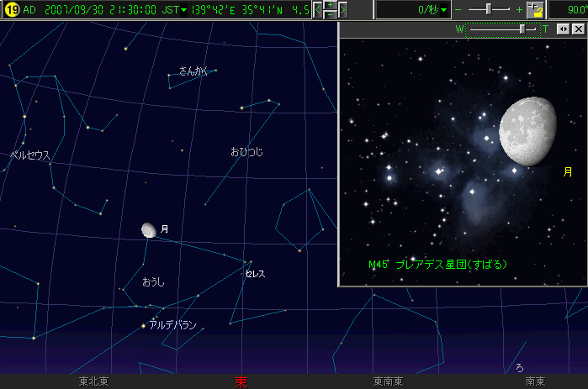588x389 pixels.
Task: Step time backward with the left arrow
Action: point(318,10)
